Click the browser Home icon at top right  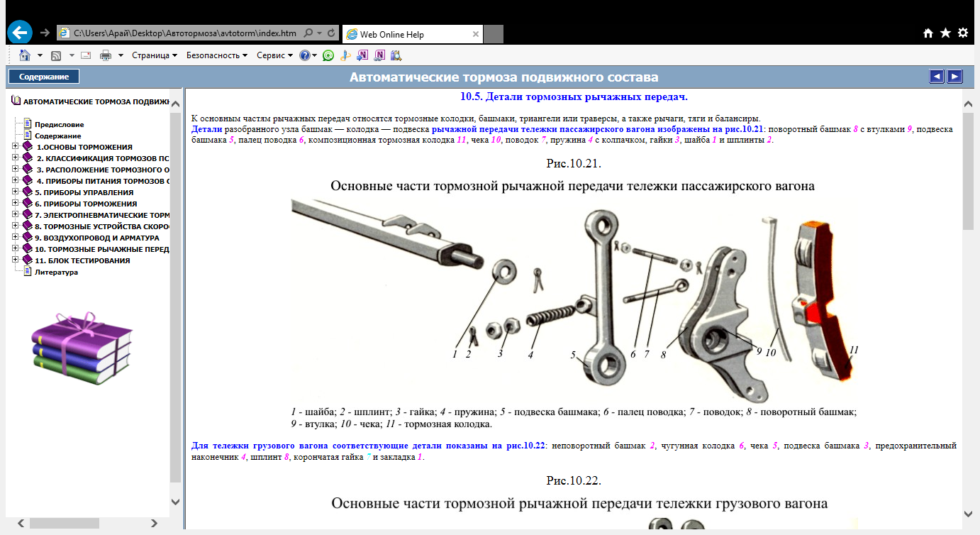[x=928, y=33]
